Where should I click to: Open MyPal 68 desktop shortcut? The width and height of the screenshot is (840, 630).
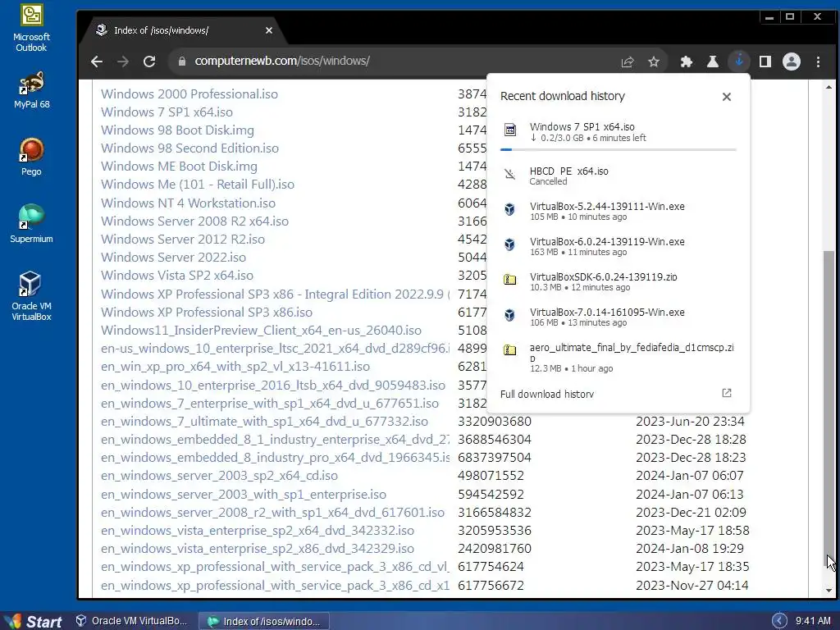click(32, 90)
